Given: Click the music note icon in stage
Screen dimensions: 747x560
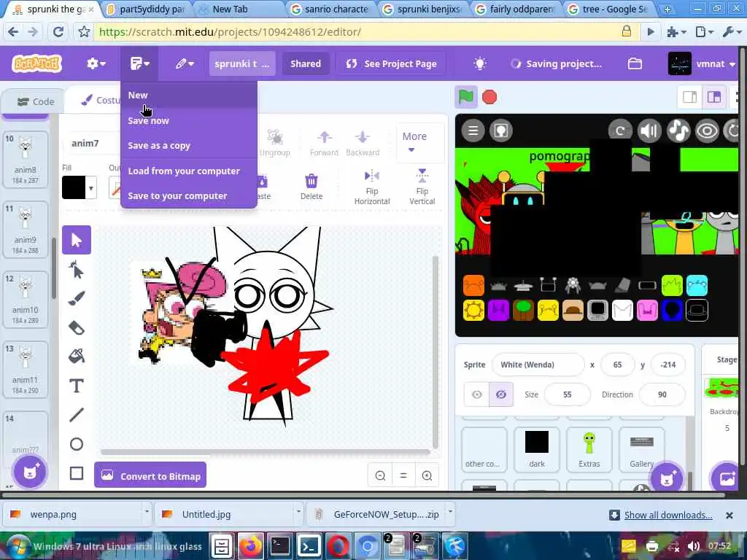Looking at the screenshot, I should pos(678,131).
